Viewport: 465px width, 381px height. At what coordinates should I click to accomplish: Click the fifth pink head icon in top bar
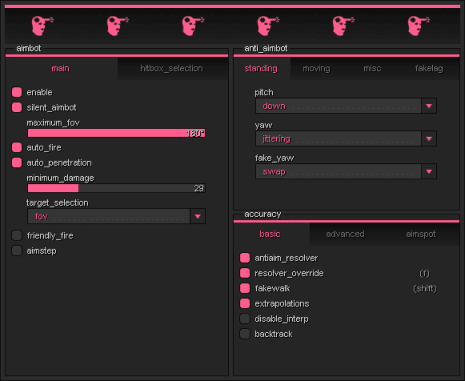click(344, 26)
